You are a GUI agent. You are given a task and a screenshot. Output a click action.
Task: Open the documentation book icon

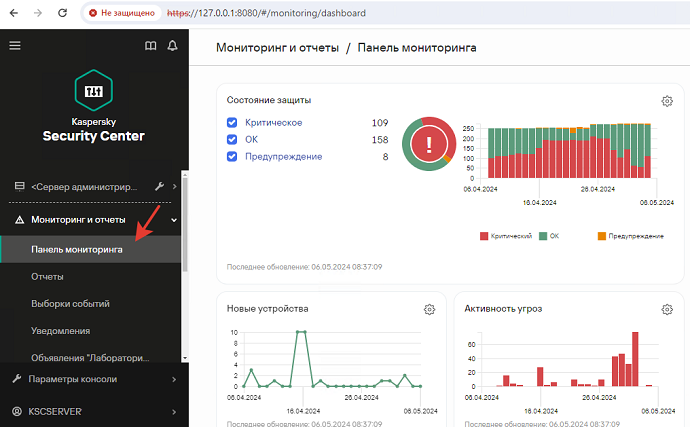(x=150, y=46)
